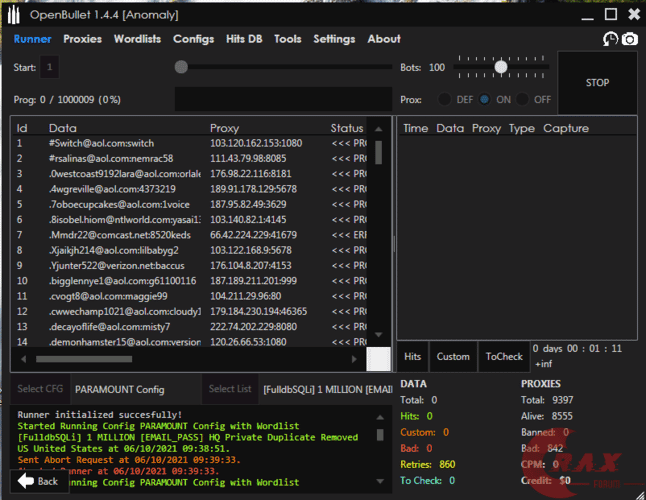Open the Tools menu
Viewport: 646px width, 500px height.
[288, 39]
